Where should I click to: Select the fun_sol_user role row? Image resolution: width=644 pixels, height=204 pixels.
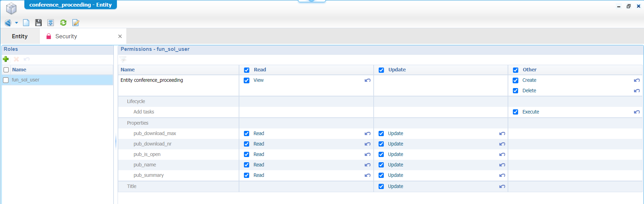[x=26, y=80]
